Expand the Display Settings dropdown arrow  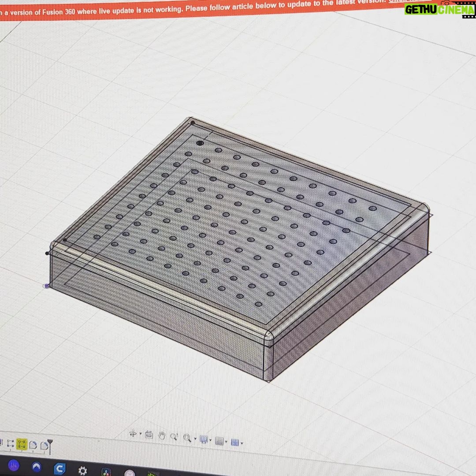pyautogui.click(x=211, y=440)
